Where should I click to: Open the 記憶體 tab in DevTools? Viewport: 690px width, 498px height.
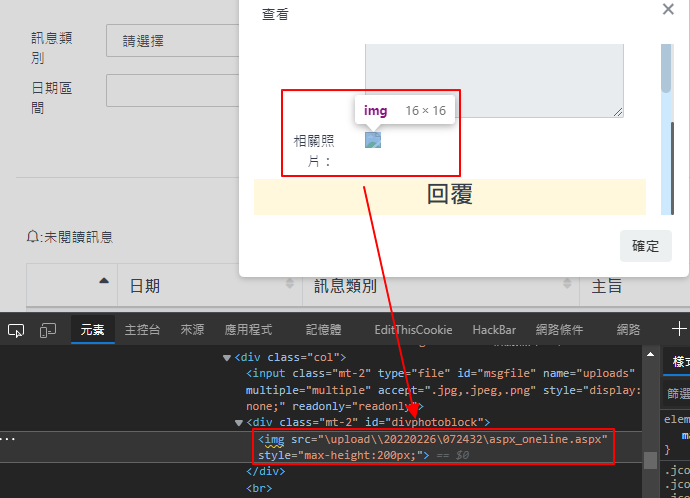pyautogui.click(x=323, y=330)
